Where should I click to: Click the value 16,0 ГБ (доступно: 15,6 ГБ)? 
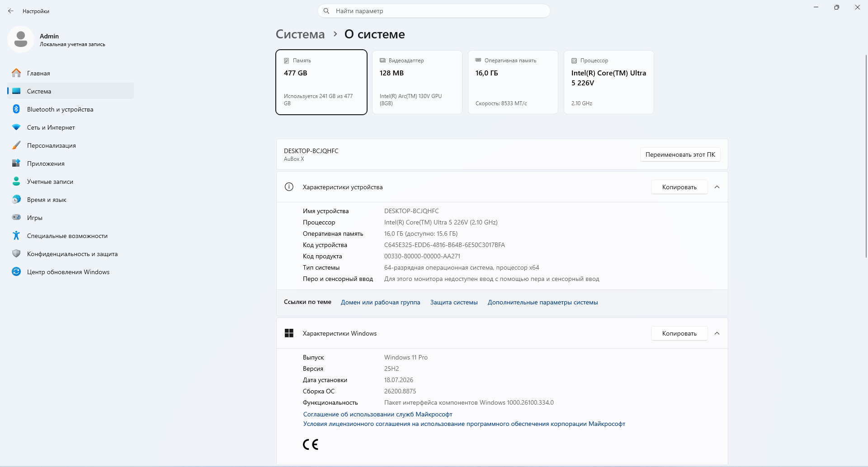421,233
